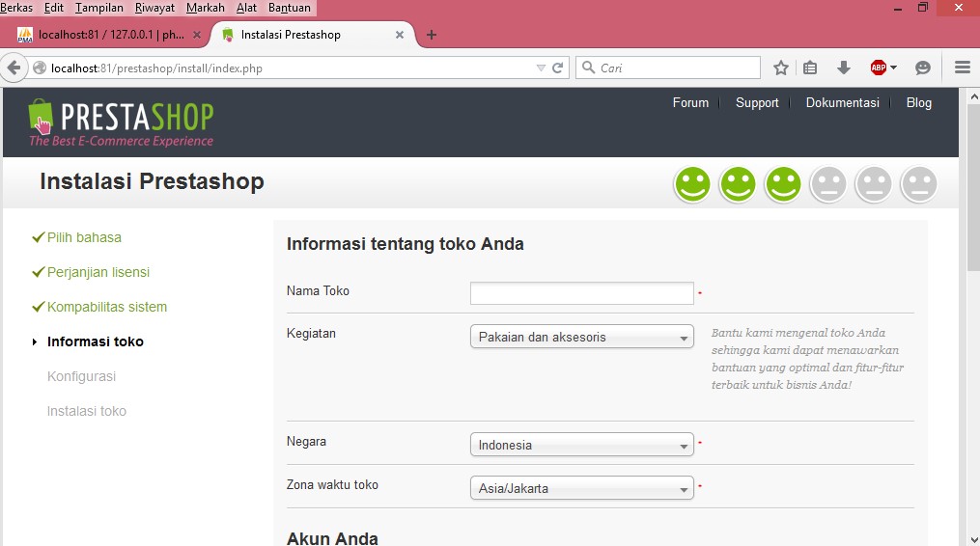Open the Edit menu
980x546 pixels.
point(54,8)
